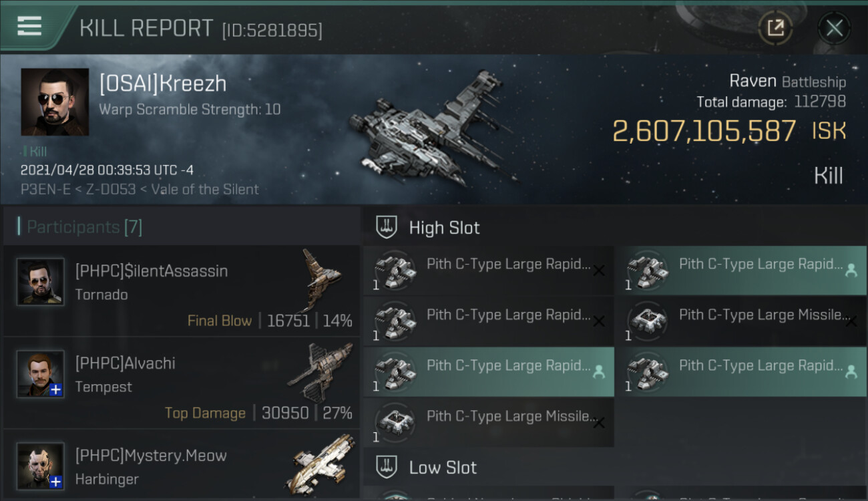This screenshot has width=868, height=501.
Task: Select first Pith C-Type Large Rapid launcher
Action: tap(488, 271)
